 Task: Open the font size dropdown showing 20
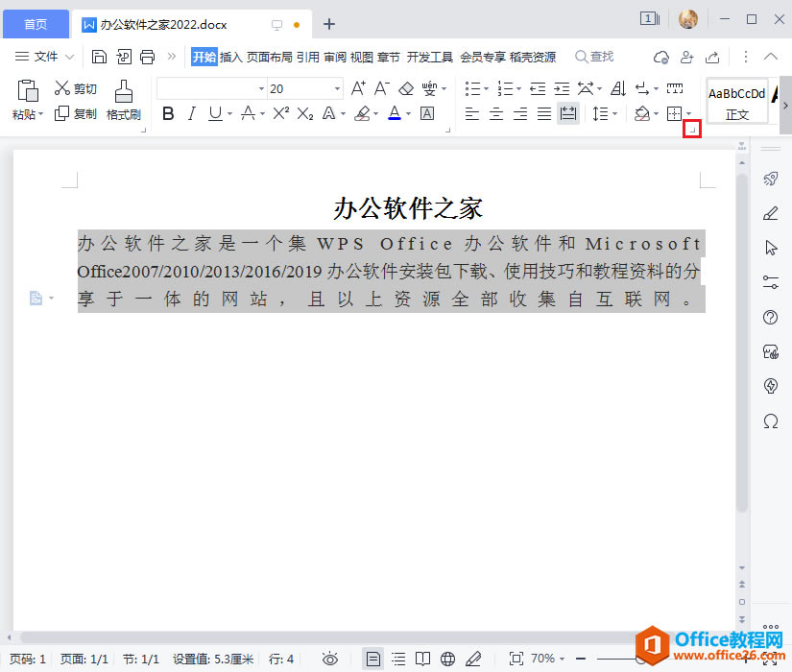click(x=337, y=89)
